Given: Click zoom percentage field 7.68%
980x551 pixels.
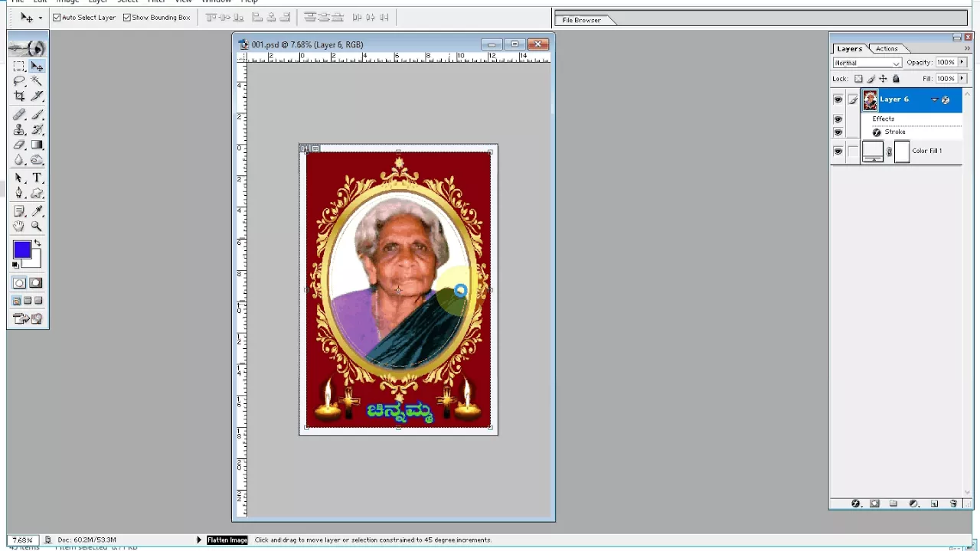Looking at the screenshot, I should (x=21, y=540).
